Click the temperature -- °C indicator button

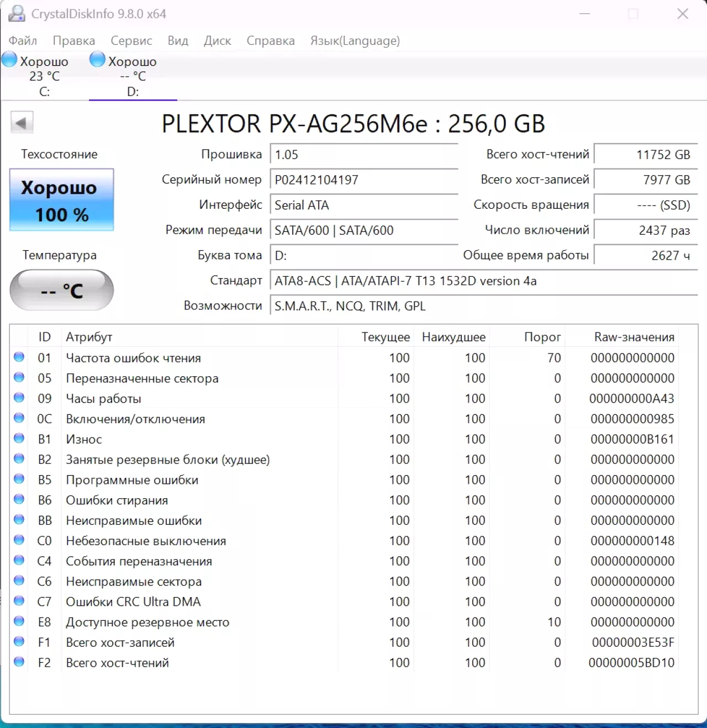[62, 290]
